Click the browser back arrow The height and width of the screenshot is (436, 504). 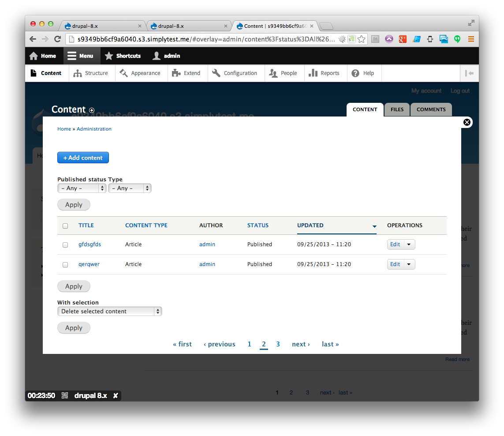pos(33,39)
